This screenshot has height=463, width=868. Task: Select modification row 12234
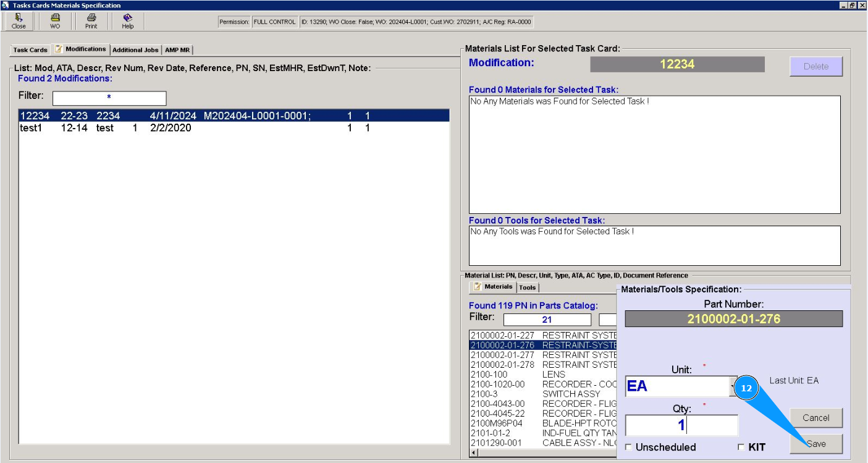pos(234,116)
